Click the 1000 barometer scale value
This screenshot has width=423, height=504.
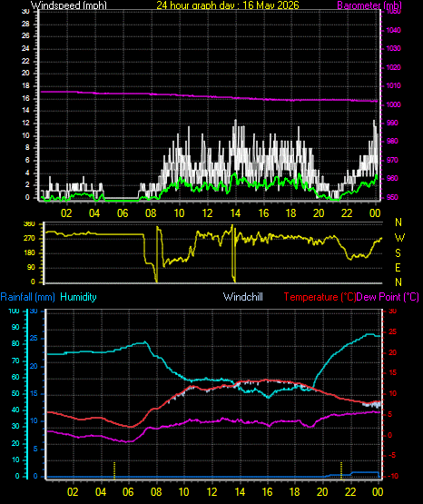(393, 104)
